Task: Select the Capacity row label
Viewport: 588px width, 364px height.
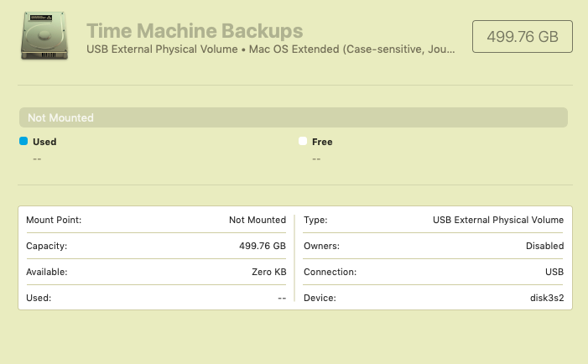Action: click(46, 246)
